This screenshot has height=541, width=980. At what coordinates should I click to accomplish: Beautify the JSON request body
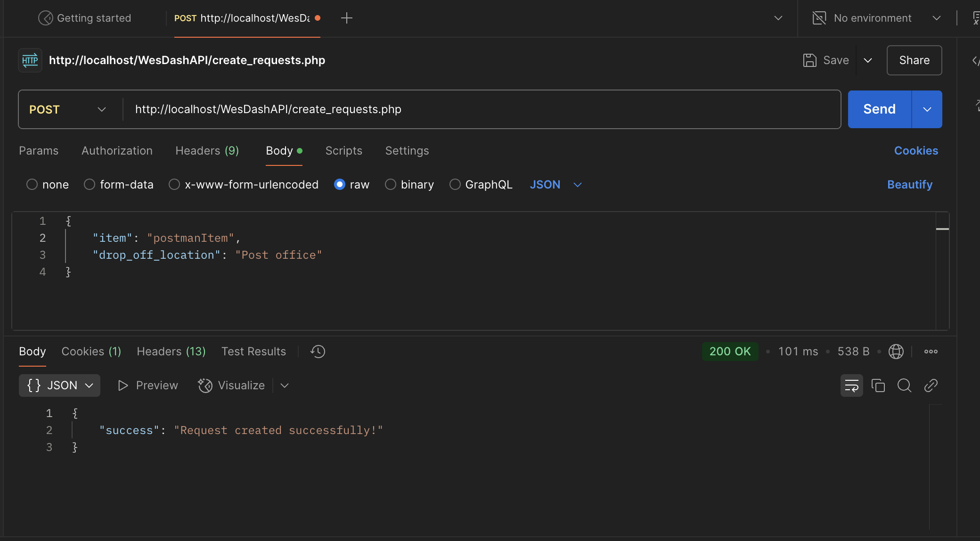pyautogui.click(x=909, y=184)
